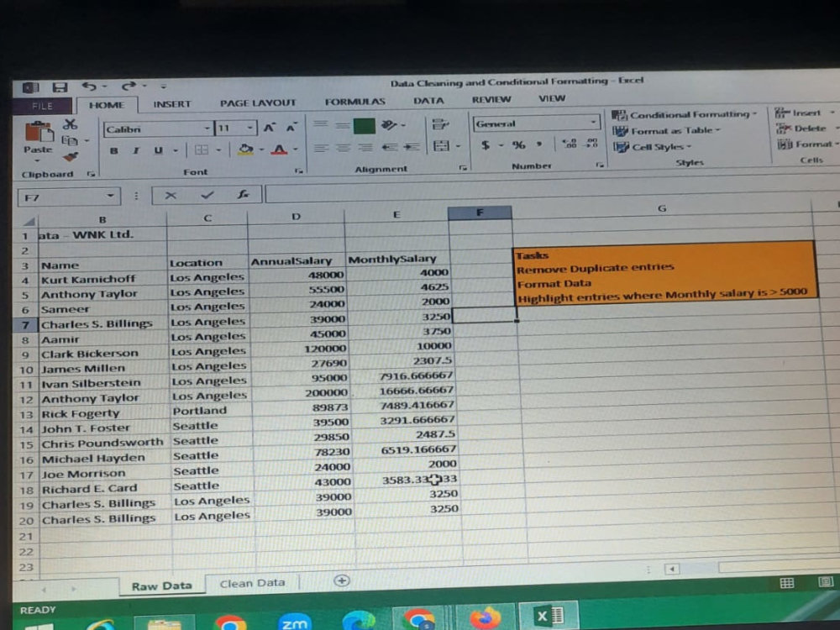Click the Cancel X formula bar button
Screen dimensions: 840x630
click(171, 196)
